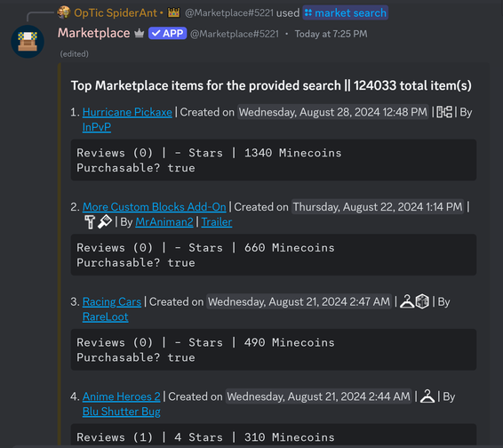The height and width of the screenshot is (448, 503).
Task: Click the crown icon next to Marketplace name
Action: (x=140, y=33)
